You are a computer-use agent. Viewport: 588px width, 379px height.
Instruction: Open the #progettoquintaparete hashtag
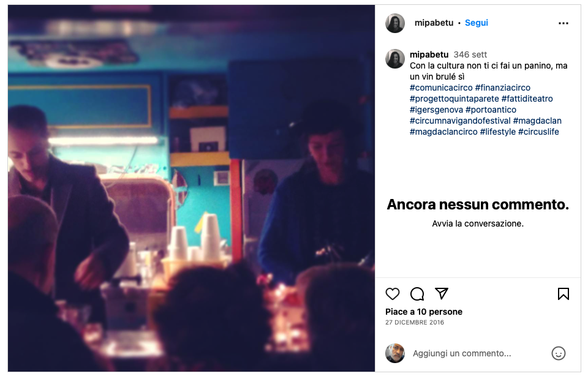(x=454, y=99)
